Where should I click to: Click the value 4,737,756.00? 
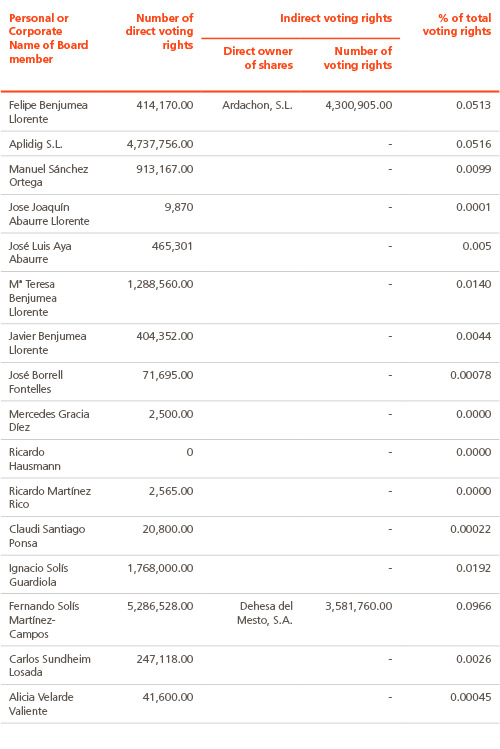click(160, 144)
